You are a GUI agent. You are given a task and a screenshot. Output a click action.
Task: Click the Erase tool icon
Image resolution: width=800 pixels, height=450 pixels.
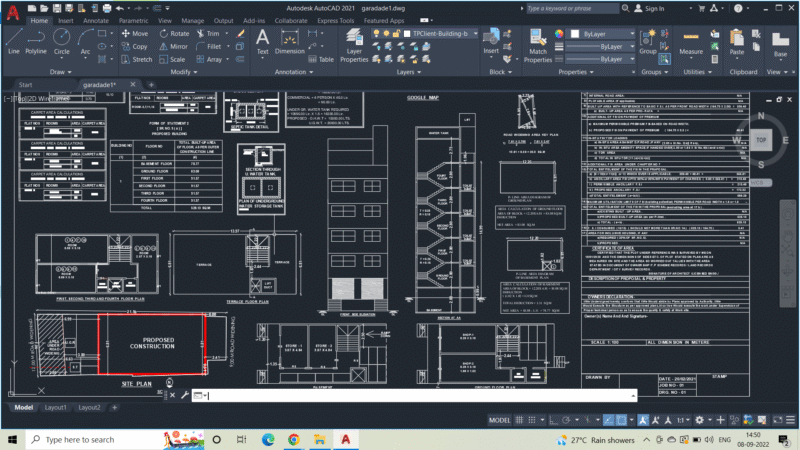coord(240,34)
